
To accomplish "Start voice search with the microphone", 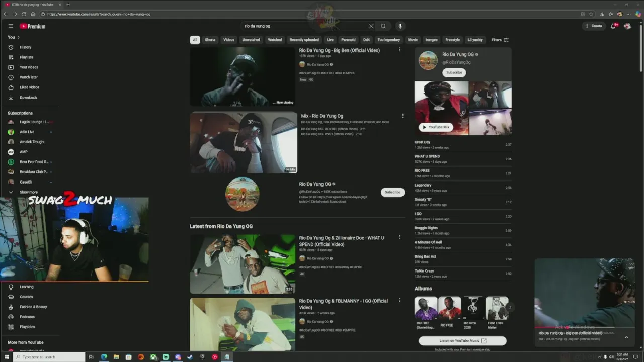I will [400, 26].
